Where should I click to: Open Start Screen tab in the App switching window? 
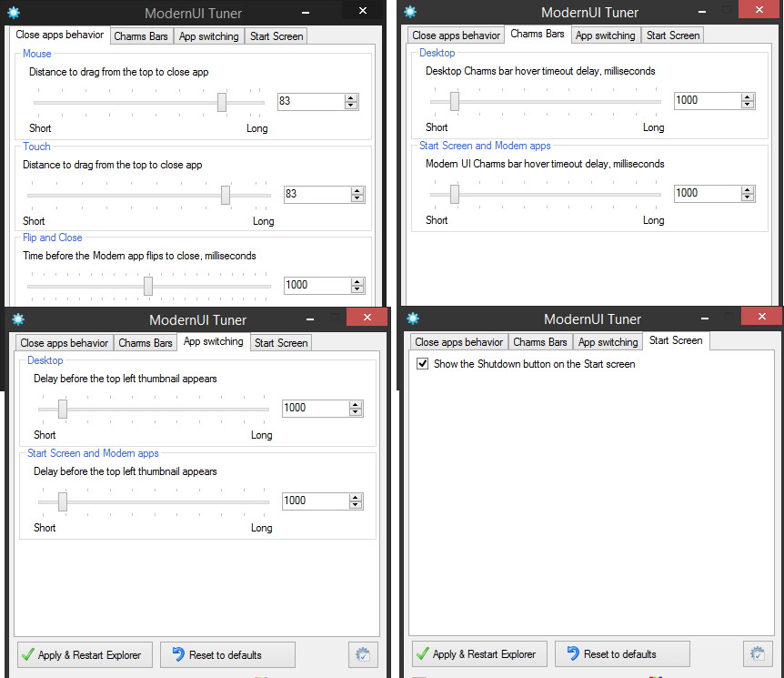click(281, 343)
